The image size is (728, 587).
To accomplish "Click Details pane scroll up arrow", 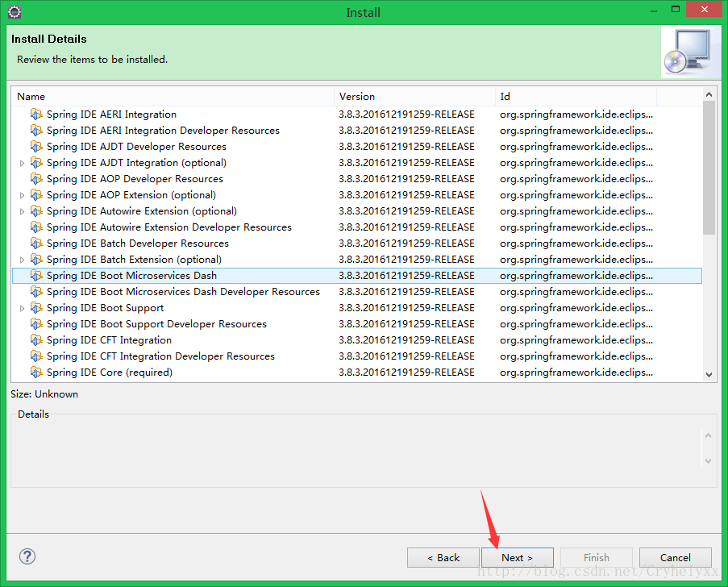I will coord(708,435).
